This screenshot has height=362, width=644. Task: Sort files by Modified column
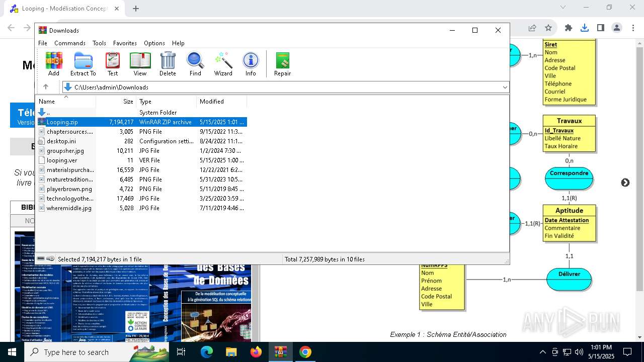[x=221, y=102]
